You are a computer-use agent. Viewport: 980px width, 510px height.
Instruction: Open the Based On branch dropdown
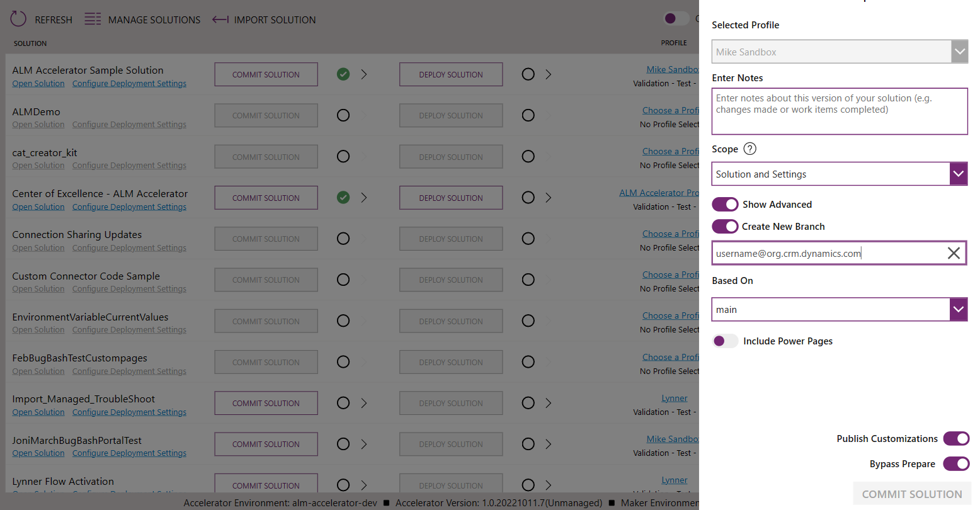pos(959,309)
